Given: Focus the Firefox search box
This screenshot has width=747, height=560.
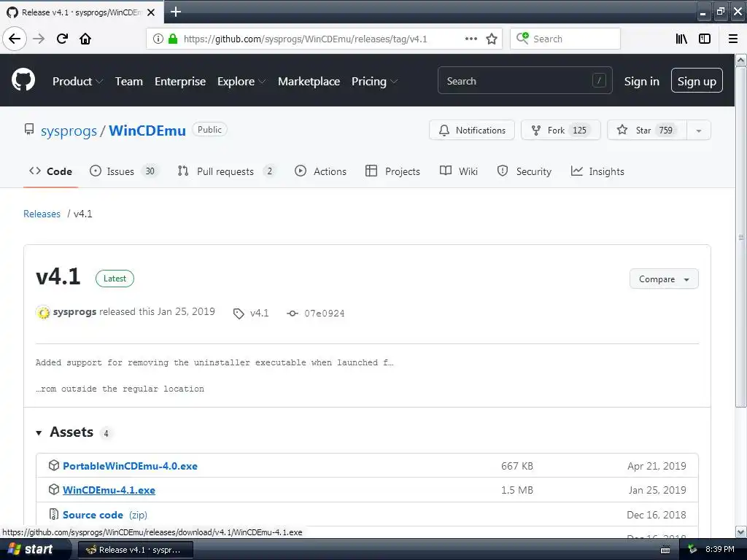Looking at the screenshot, I should (x=565, y=39).
